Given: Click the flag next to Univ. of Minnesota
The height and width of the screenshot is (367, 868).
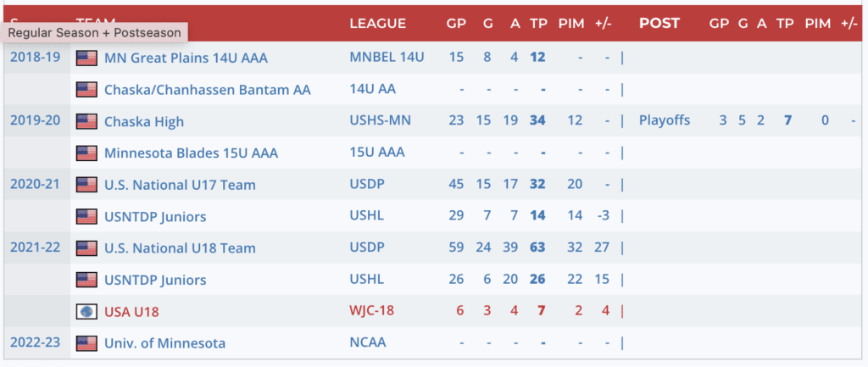Looking at the screenshot, I should pos(86,343).
